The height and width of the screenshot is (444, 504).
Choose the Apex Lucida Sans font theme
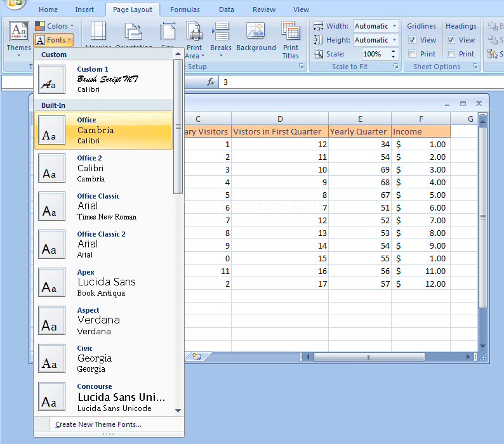(x=103, y=282)
